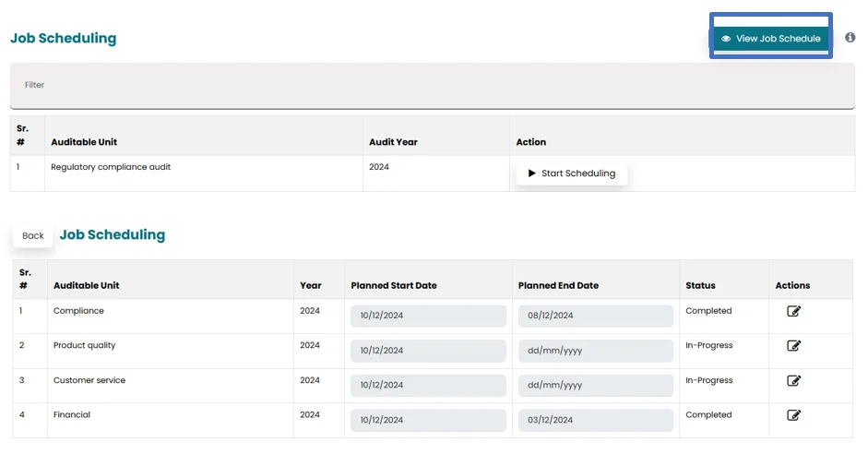The height and width of the screenshot is (454, 868).
Task: Click the Planned Start Date column header
Action: click(394, 286)
